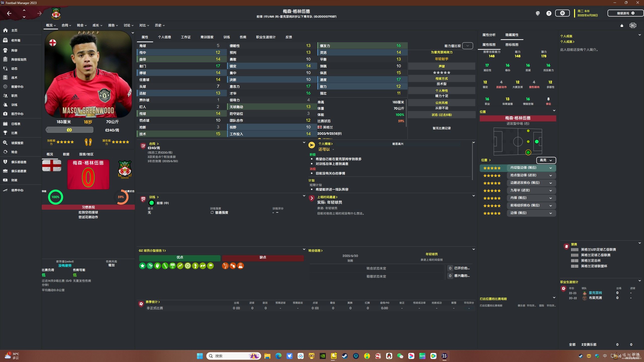The width and height of the screenshot is (644, 362).
Task: Open the 高亮 highlight dropdown
Action: point(546,160)
